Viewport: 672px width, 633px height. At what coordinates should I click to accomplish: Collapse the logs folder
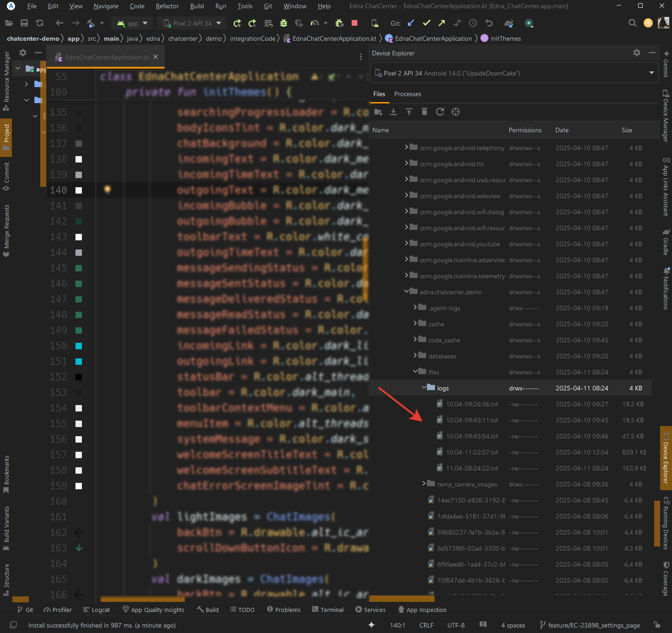(x=424, y=388)
